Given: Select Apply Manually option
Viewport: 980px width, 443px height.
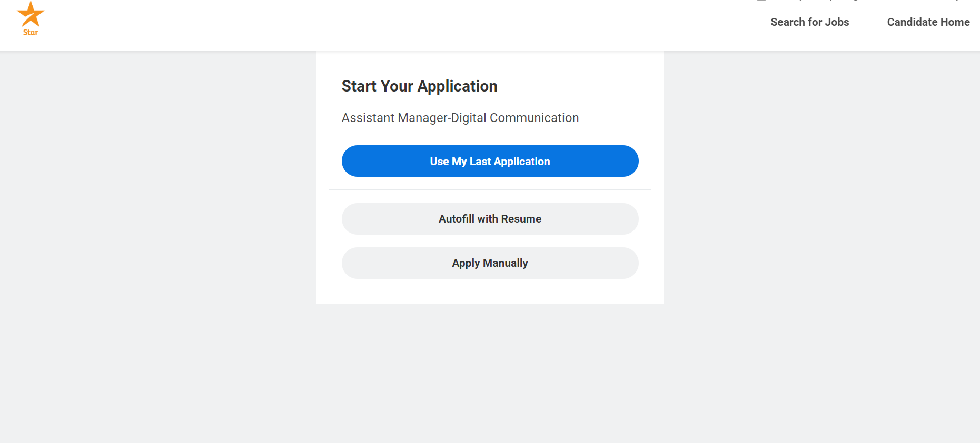Looking at the screenshot, I should pos(490,263).
